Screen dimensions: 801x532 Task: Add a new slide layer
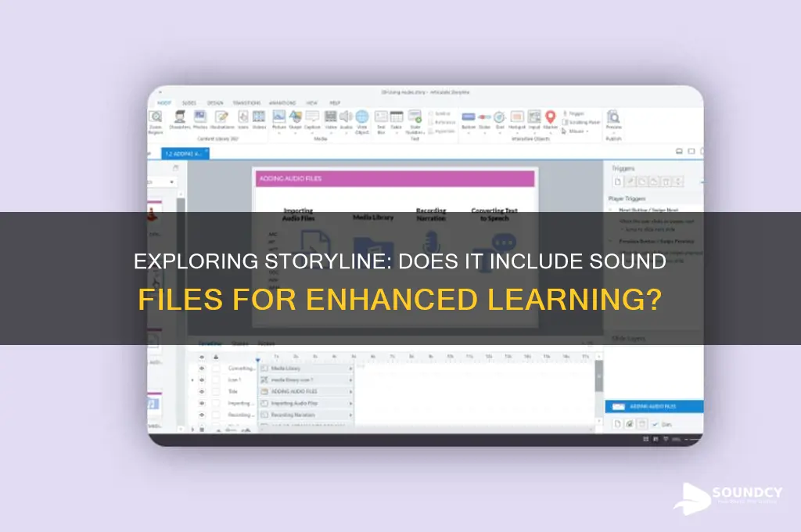[618, 424]
